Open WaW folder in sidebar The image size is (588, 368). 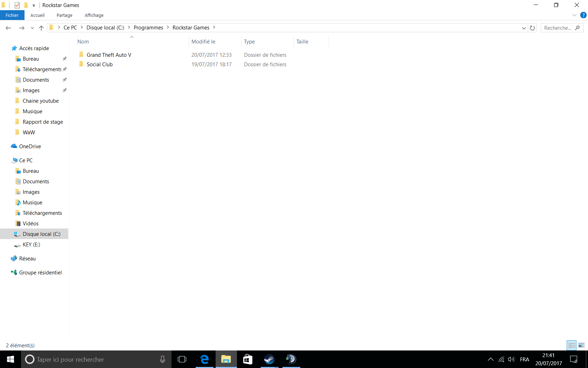[29, 132]
